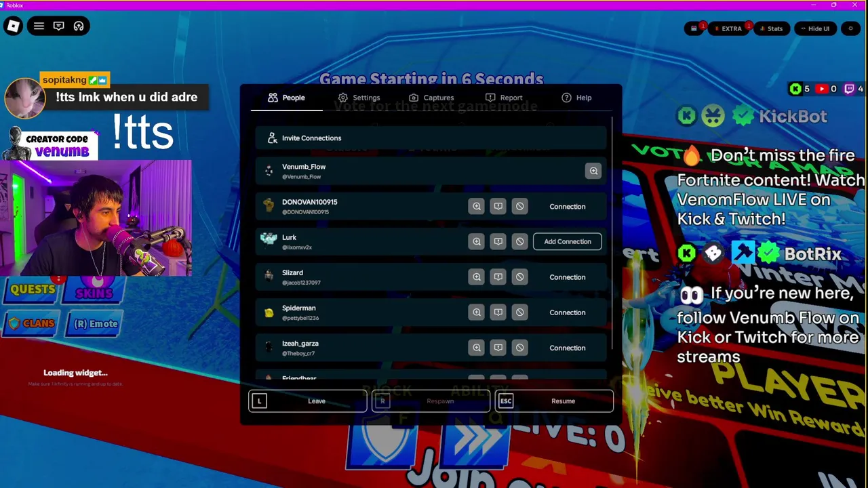The width and height of the screenshot is (868, 488).
Task: Click Connection button for Spiderman
Action: tap(568, 312)
